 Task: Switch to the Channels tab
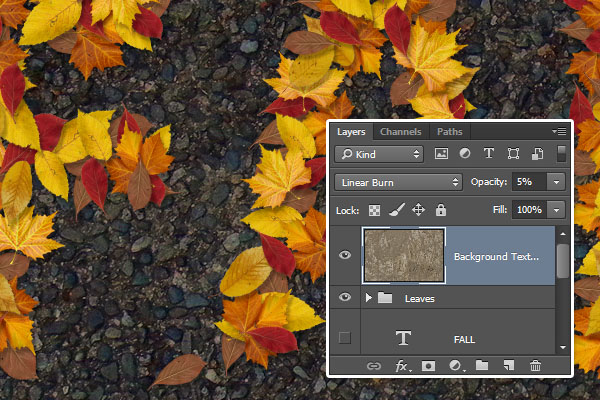(x=400, y=132)
